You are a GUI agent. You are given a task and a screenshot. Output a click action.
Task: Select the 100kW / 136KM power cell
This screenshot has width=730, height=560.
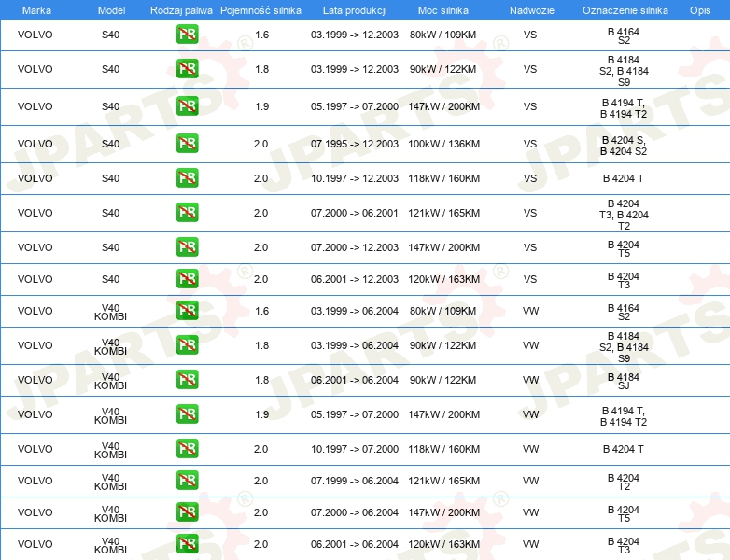coord(443,144)
